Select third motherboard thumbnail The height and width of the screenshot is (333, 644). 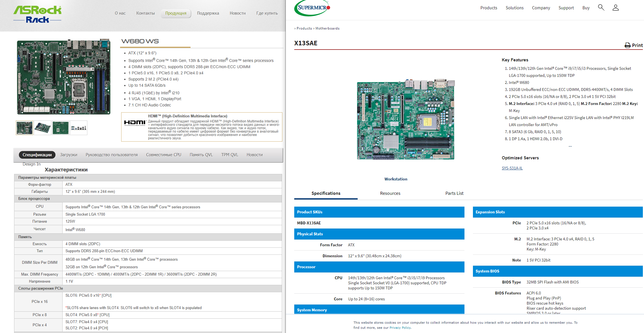tap(60, 128)
